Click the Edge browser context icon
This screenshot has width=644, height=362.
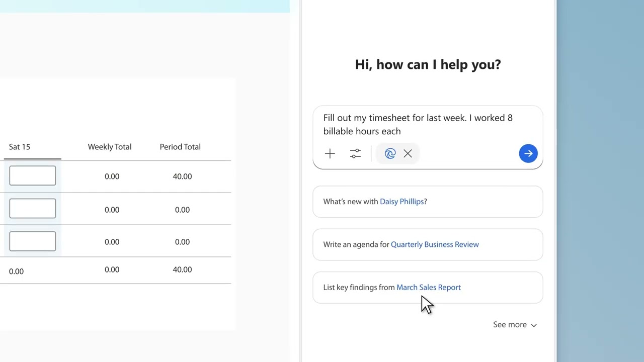point(390,153)
